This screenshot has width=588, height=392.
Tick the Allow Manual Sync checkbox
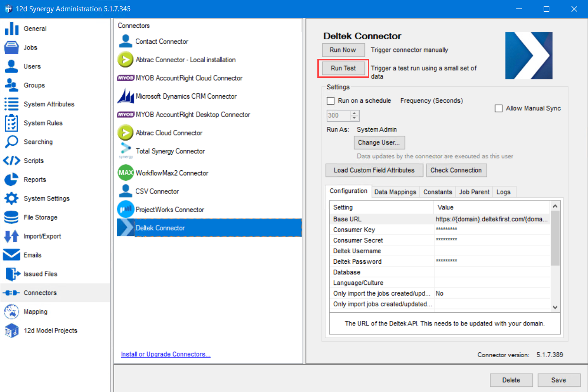coord(498,108)
